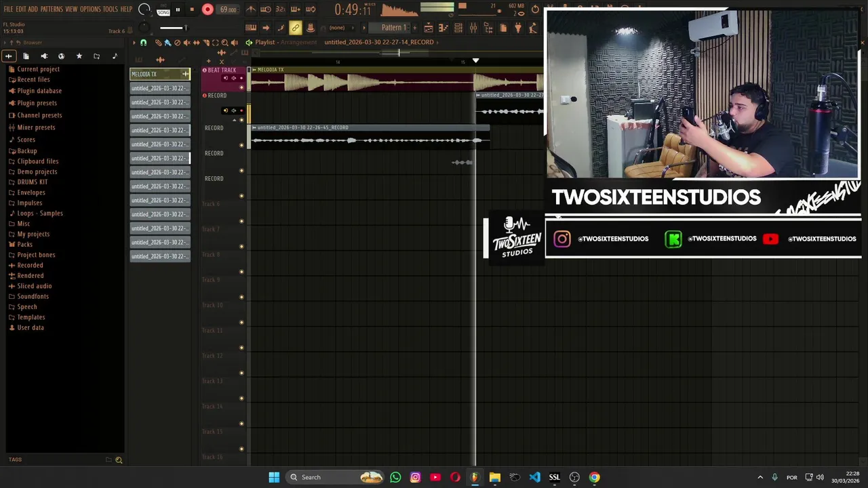Open Instagram from taskbar
Image resolution: width=868 pixels, height=488 pixels.
point(415,477)
